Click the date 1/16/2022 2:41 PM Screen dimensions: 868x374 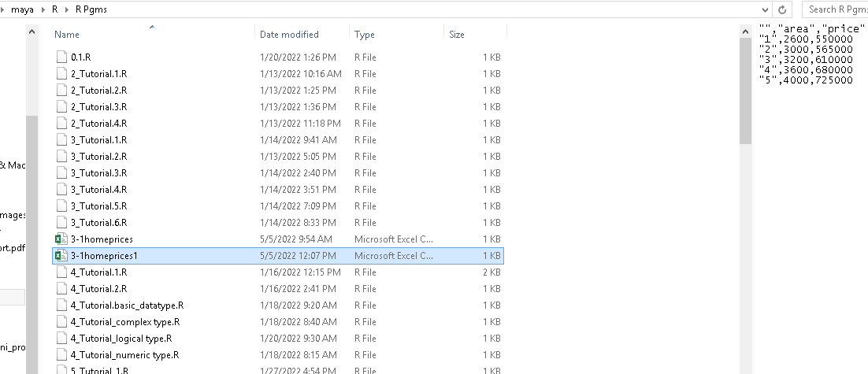[x=298, y=289]
